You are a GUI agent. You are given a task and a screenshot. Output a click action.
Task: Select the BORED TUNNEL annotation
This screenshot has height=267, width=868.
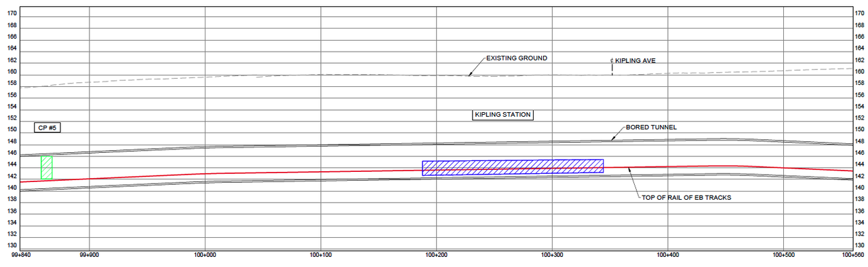[652, 127]
